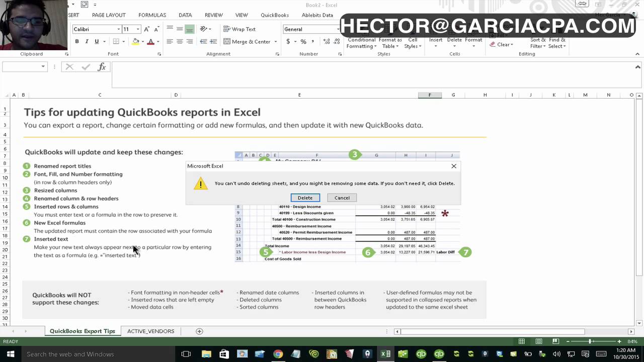Open the Ablebits Data ribbon tab
The height and width of the screenshot is (362, 644).
(x=317, y=15)
